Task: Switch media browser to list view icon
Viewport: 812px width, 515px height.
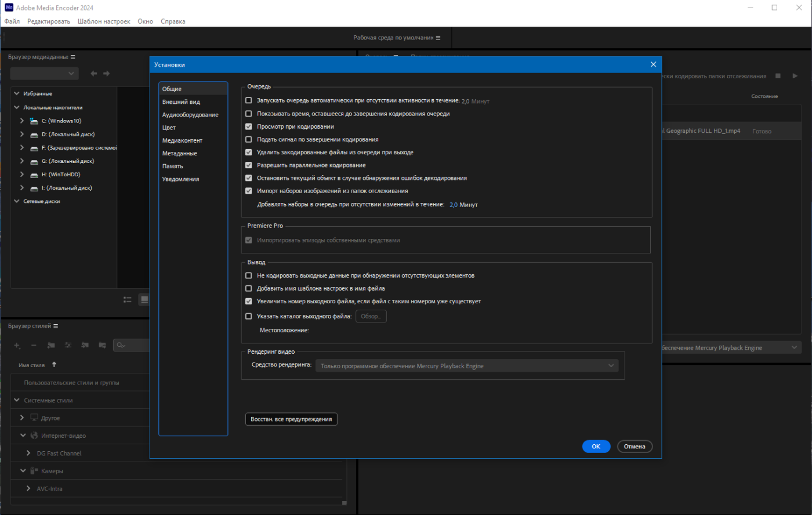Action: 128,300
